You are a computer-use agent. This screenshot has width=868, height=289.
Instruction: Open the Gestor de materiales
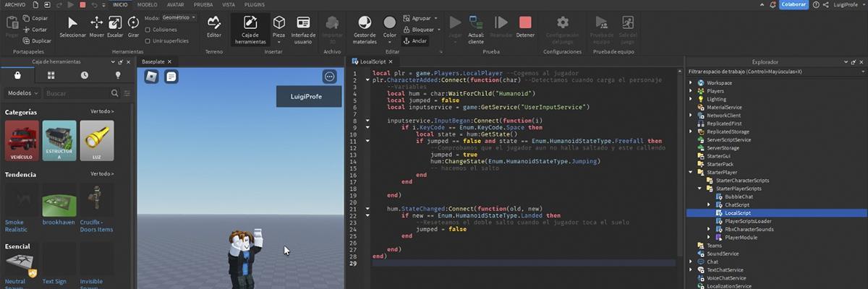point(365,30)
